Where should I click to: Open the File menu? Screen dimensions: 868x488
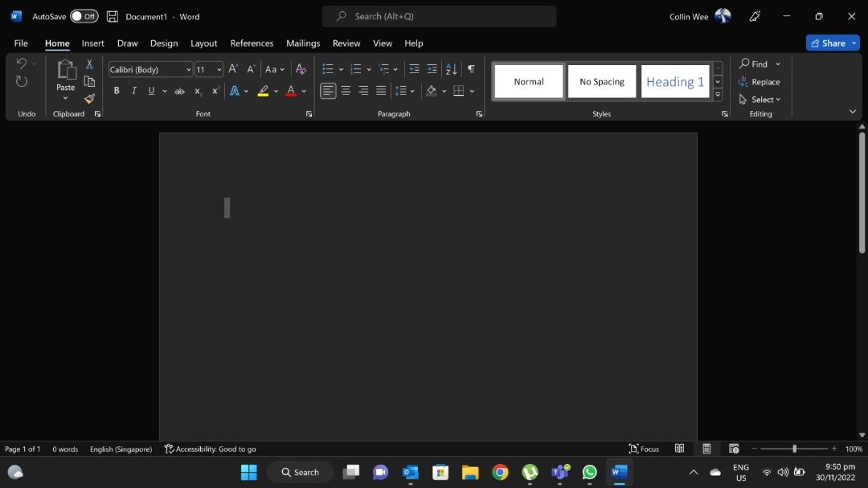click(x=21, y=43)
